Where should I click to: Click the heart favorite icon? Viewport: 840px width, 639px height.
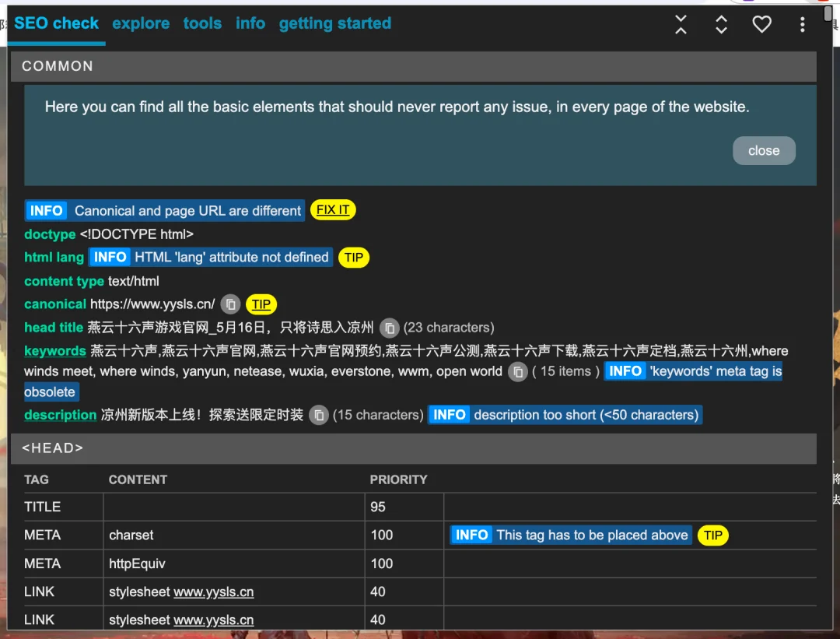pos(761,25)
